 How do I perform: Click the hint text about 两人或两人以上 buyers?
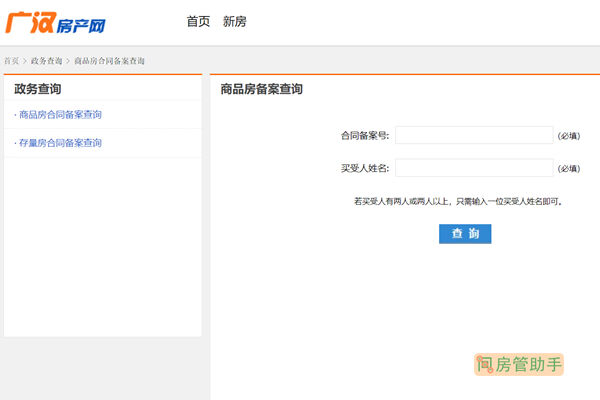(x=458, y=201)
